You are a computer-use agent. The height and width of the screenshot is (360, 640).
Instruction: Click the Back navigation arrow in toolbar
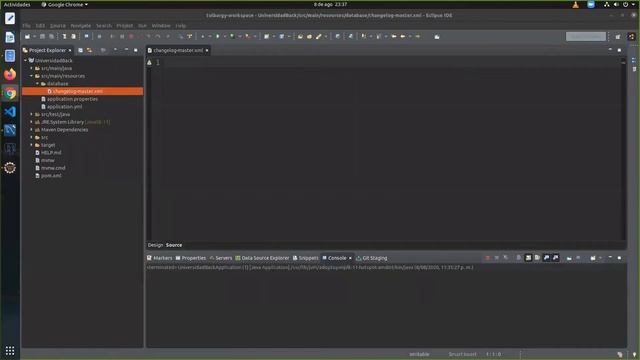click(403, 37)
